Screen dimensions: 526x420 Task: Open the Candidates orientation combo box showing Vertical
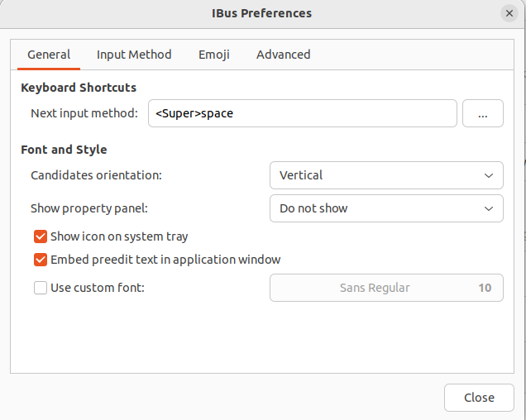point(385,175)
